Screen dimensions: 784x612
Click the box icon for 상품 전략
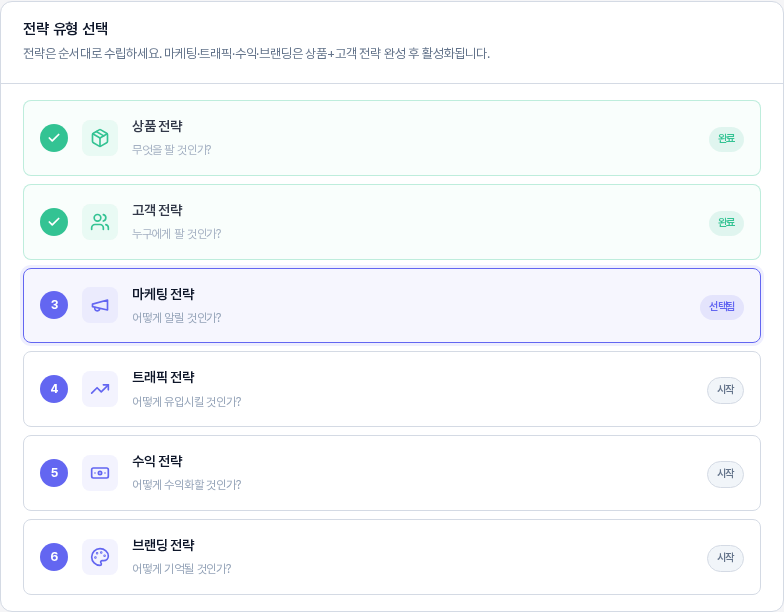pyautogui.click(x=100, y=138)
